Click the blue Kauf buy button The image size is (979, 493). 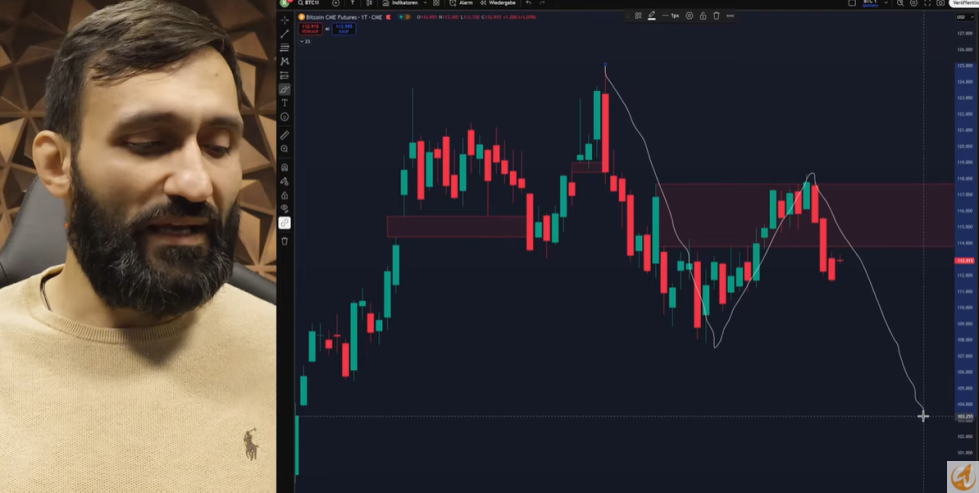tap(343, 29)
